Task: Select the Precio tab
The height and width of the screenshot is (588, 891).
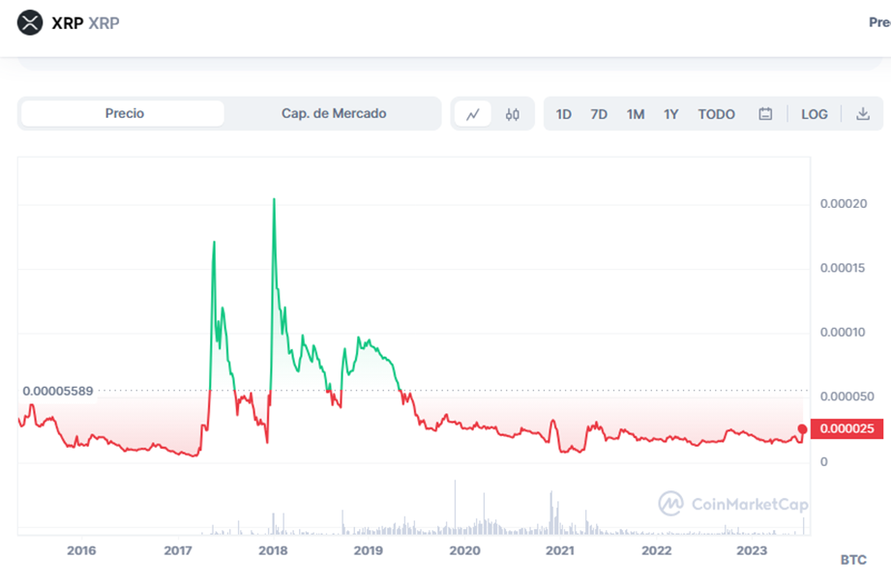Action: coord(123,113)
